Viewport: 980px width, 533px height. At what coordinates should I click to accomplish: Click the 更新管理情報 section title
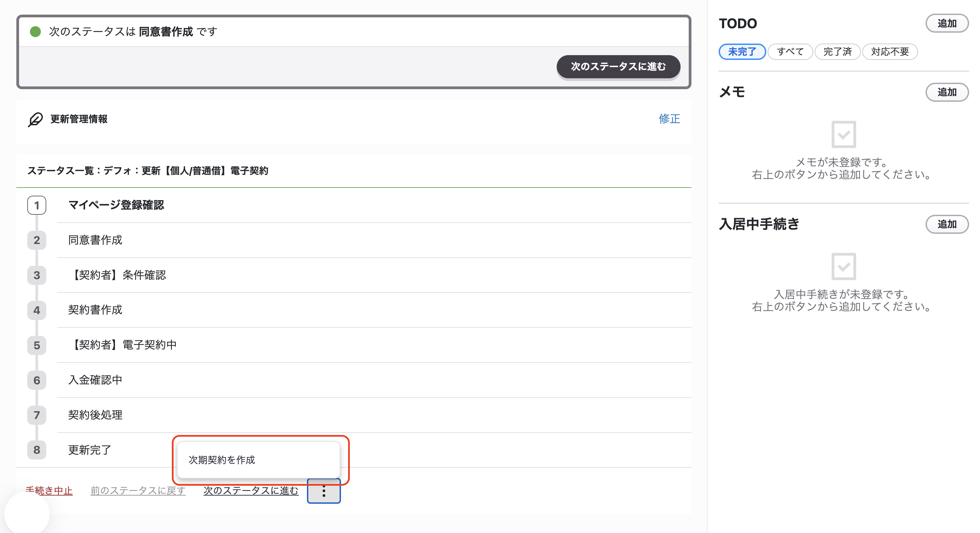79,119
